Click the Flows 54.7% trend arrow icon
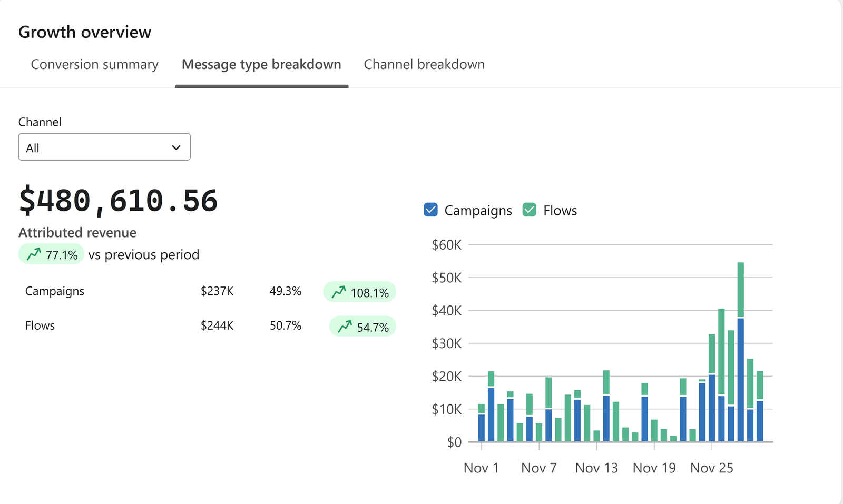The height and width of the screenshot is (504, 843). point(345,327)
